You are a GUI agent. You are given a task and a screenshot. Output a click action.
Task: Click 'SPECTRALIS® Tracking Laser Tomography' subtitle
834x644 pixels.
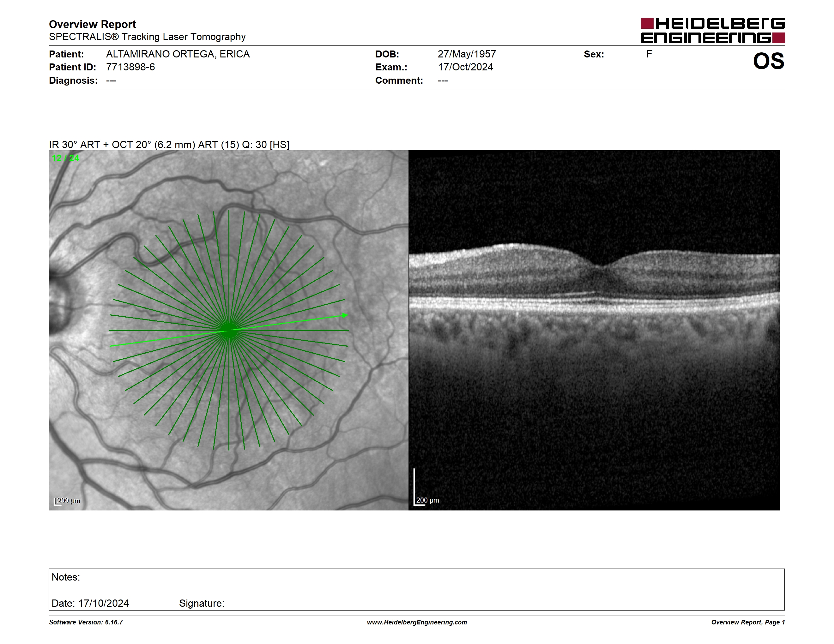point(147,37)
